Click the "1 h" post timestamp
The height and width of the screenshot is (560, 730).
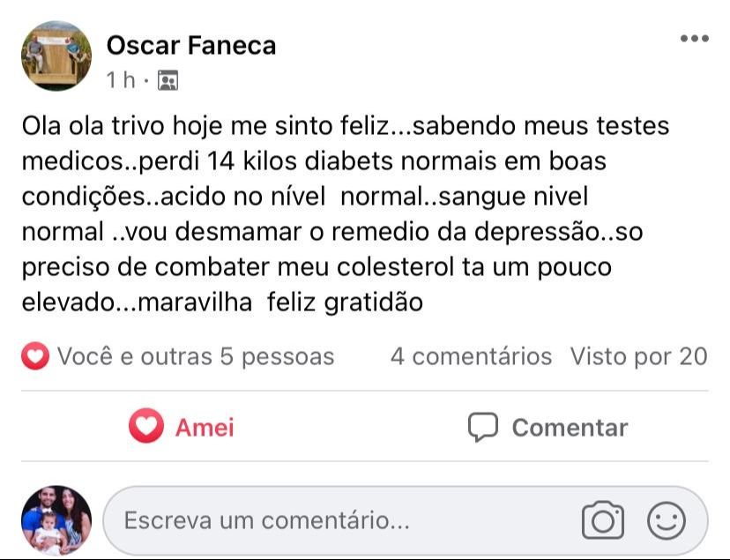121,81
